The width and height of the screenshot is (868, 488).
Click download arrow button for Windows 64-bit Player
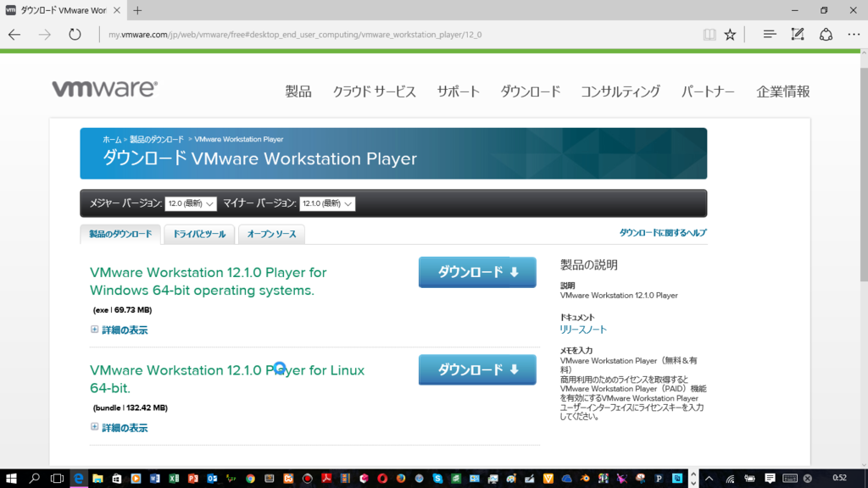click(477, 272)
